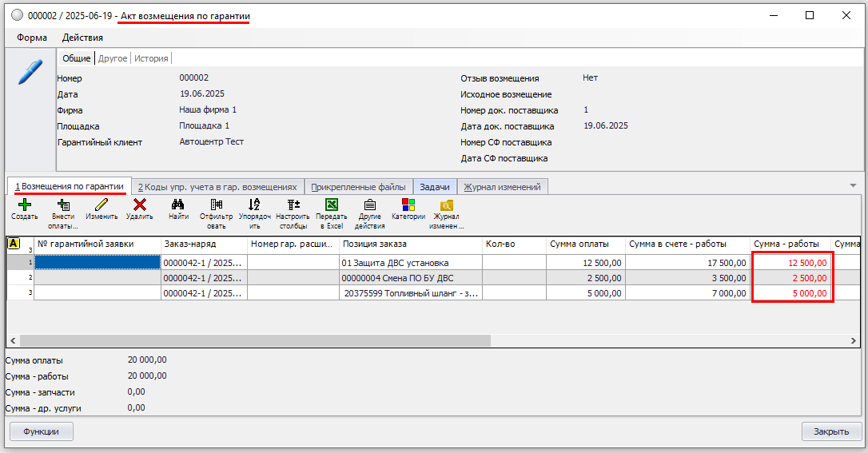Click the Создать green plus icon

point(25,205)
